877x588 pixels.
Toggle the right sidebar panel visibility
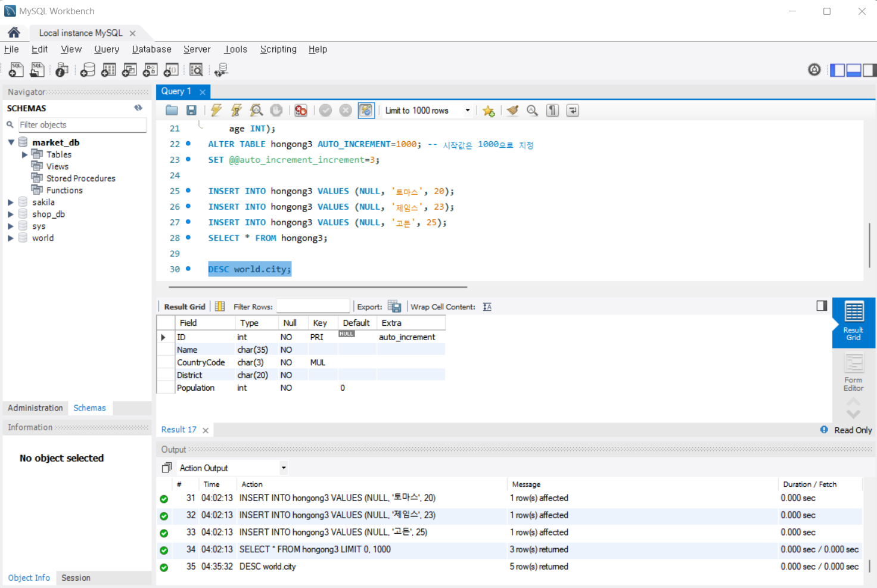(869, 70)
